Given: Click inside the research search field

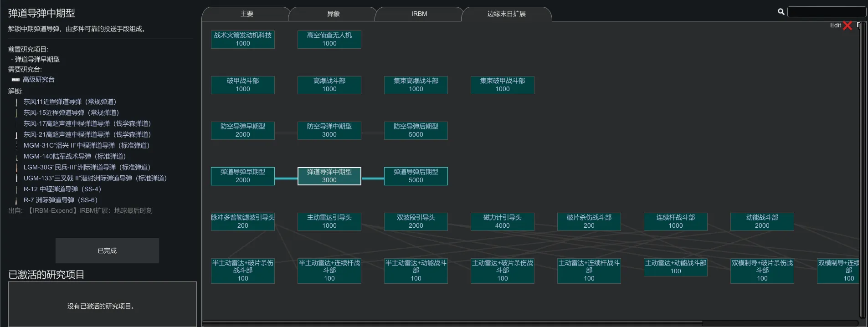Looking at the screenshot, I should point(826,12).
